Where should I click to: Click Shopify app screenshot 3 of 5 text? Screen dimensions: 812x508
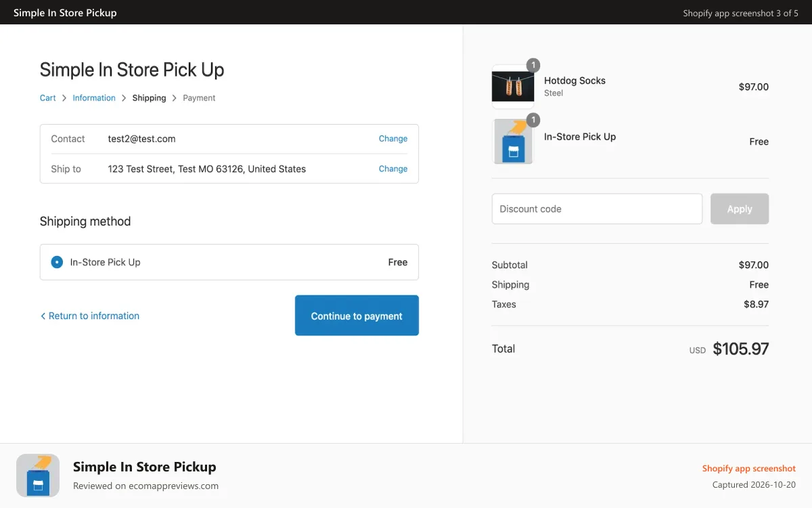coord(741,13)
